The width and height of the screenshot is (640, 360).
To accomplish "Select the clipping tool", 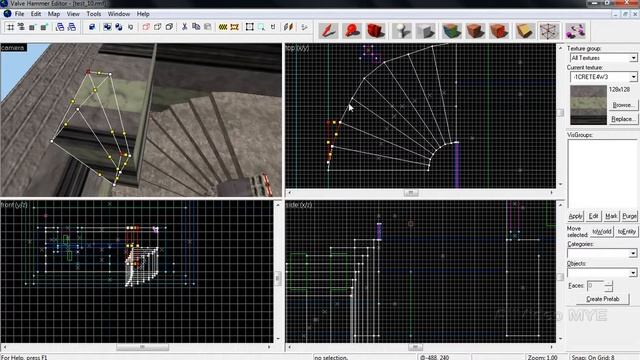I will (x=525, y=31).
